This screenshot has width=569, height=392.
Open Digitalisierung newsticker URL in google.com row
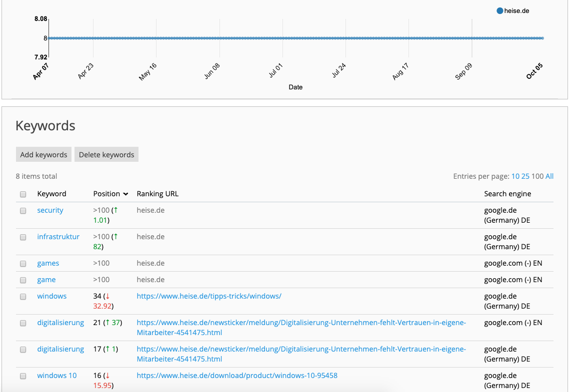301,328
